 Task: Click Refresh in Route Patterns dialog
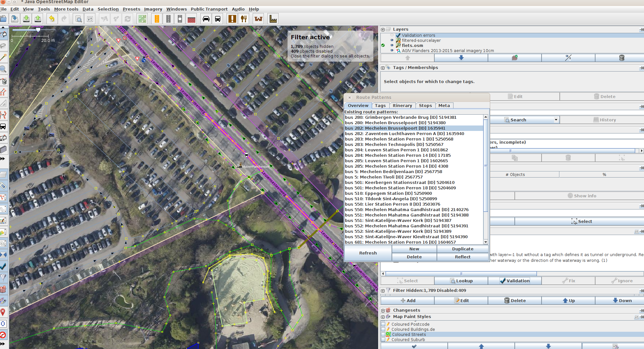pyautogui.click(x=368, y=253)
